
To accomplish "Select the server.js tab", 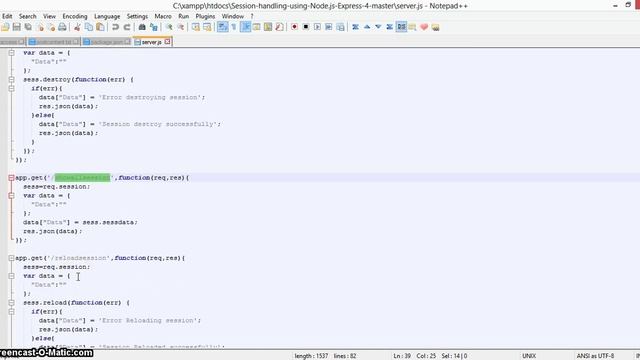I will pos(151,42).
